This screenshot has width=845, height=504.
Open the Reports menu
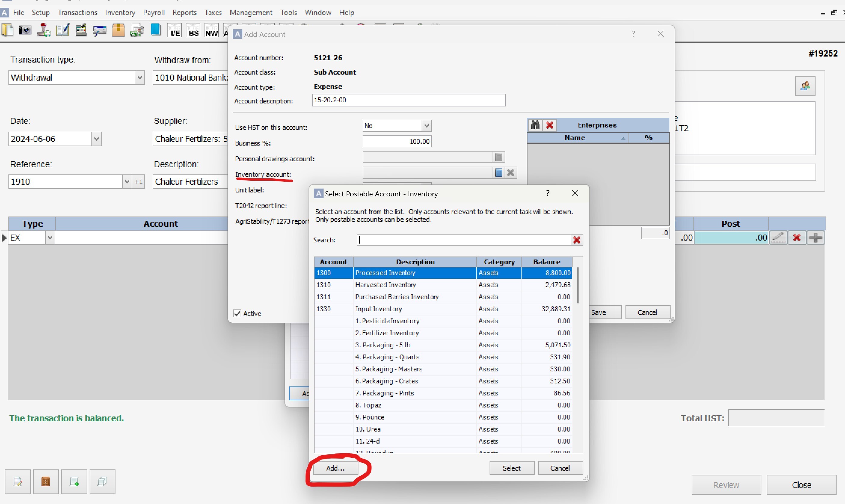184,13
